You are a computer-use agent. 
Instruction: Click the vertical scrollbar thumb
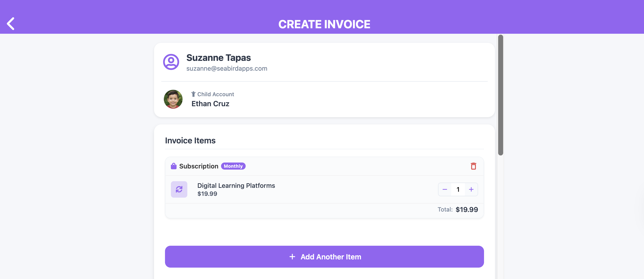click(500, 95)
